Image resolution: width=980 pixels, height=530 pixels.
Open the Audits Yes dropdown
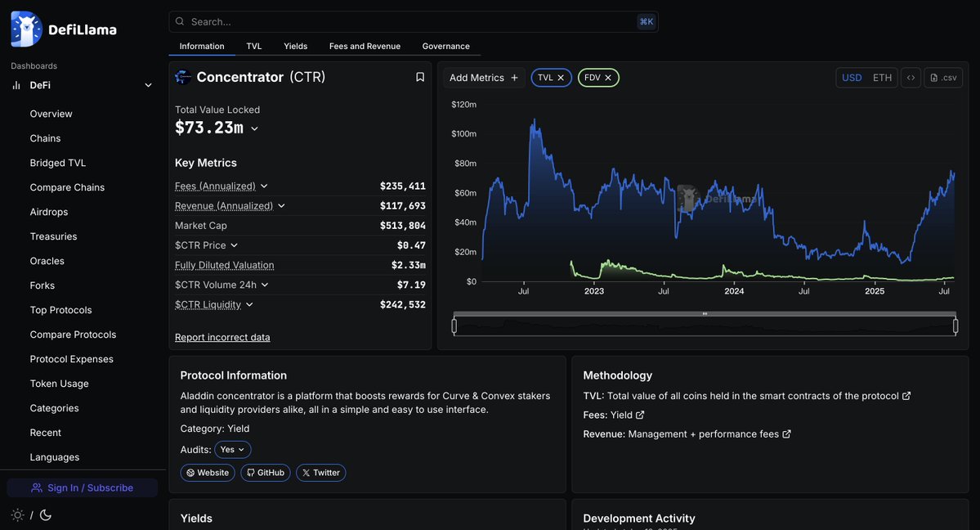pyautogui.click(x=232, y=449)
